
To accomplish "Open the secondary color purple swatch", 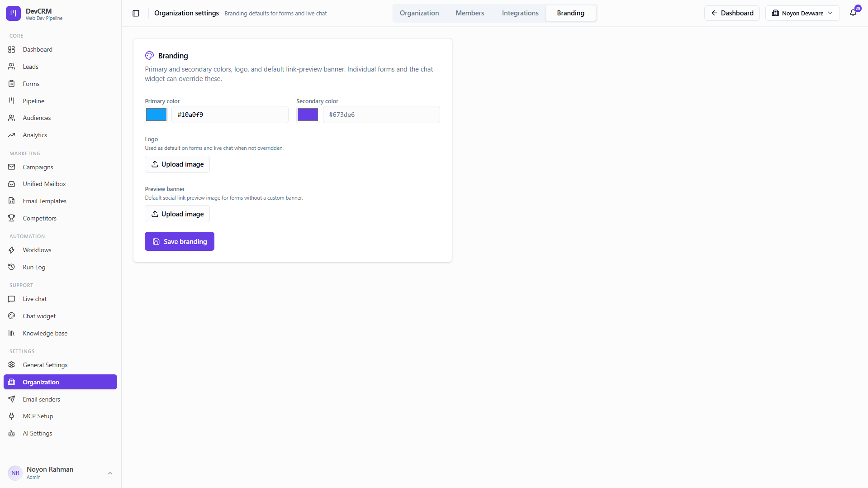I will pos(308,115).
